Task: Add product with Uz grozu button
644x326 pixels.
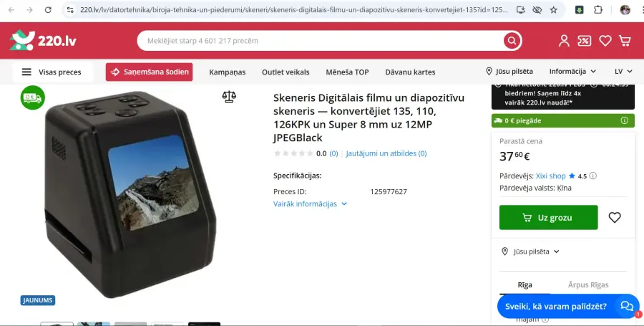Action: click(548, 218)
